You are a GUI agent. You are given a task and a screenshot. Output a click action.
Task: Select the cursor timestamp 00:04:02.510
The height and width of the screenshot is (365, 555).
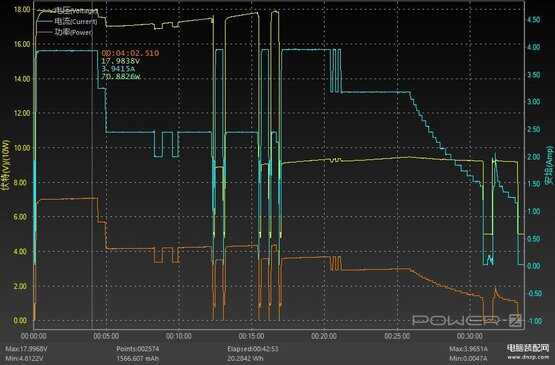click(130, 53)
